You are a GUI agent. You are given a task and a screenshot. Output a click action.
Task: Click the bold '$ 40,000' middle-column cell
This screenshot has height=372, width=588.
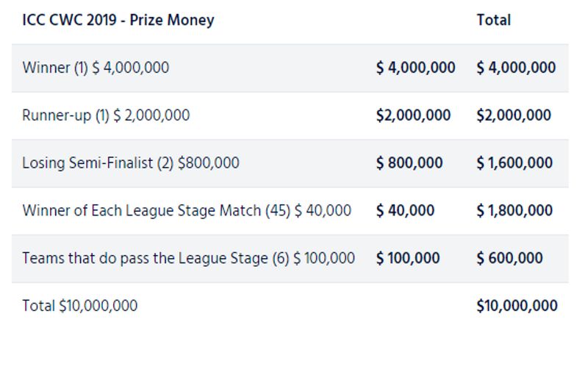(405, 210)
